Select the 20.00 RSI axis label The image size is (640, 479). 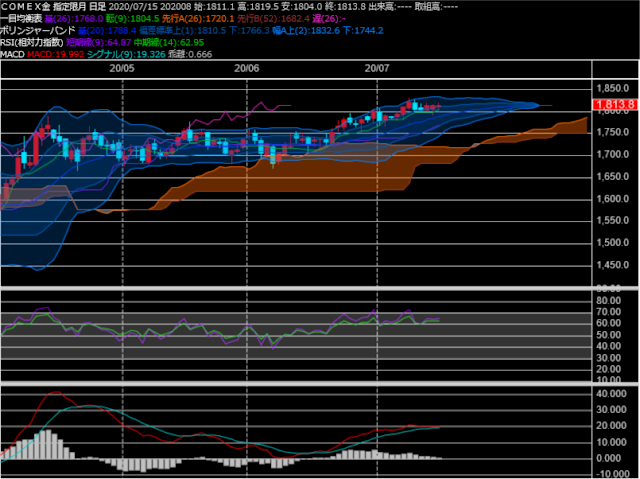608,369
